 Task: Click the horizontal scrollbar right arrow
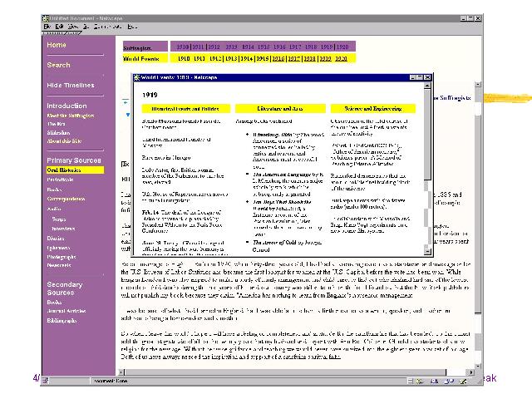471,372
